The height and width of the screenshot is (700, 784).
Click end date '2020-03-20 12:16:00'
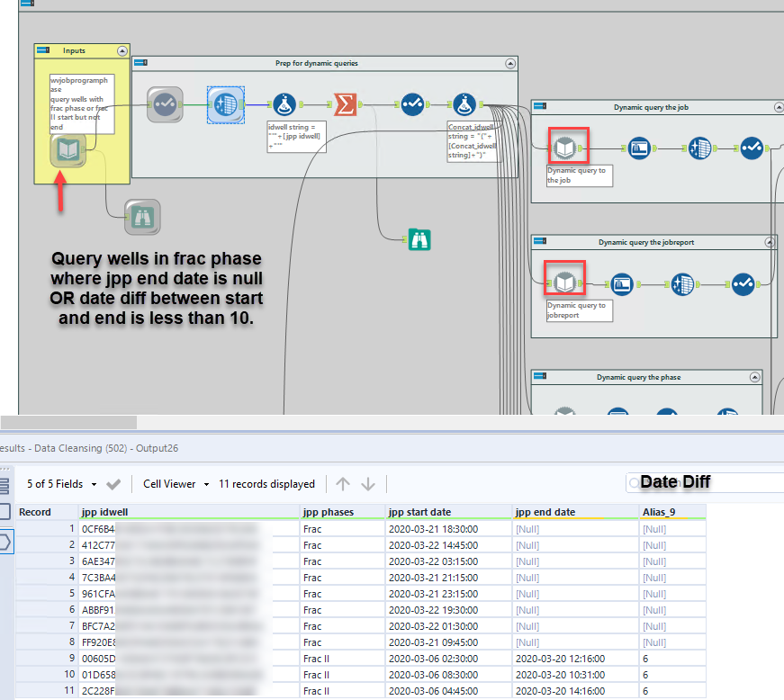(576, 659)
